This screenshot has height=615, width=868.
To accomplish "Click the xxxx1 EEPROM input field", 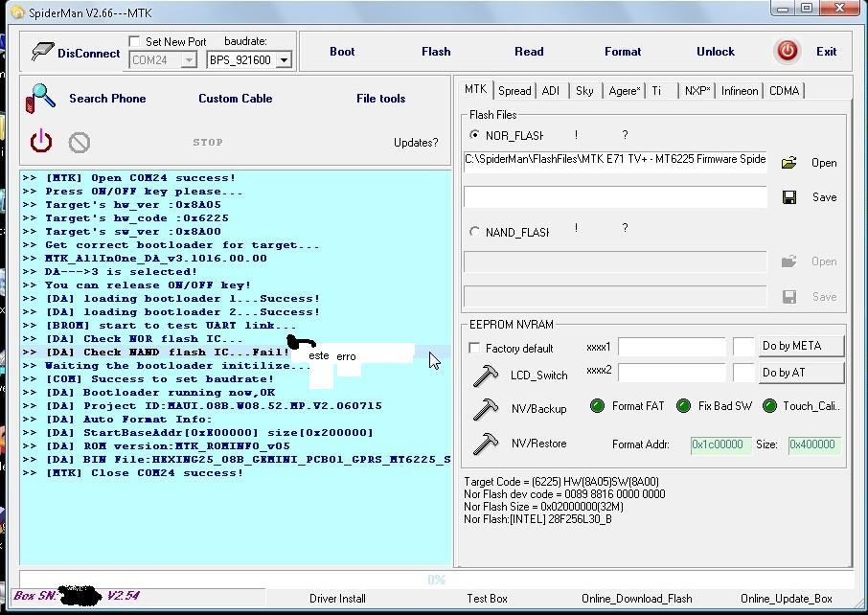I will pyautogui.click(x=672, y=347).
